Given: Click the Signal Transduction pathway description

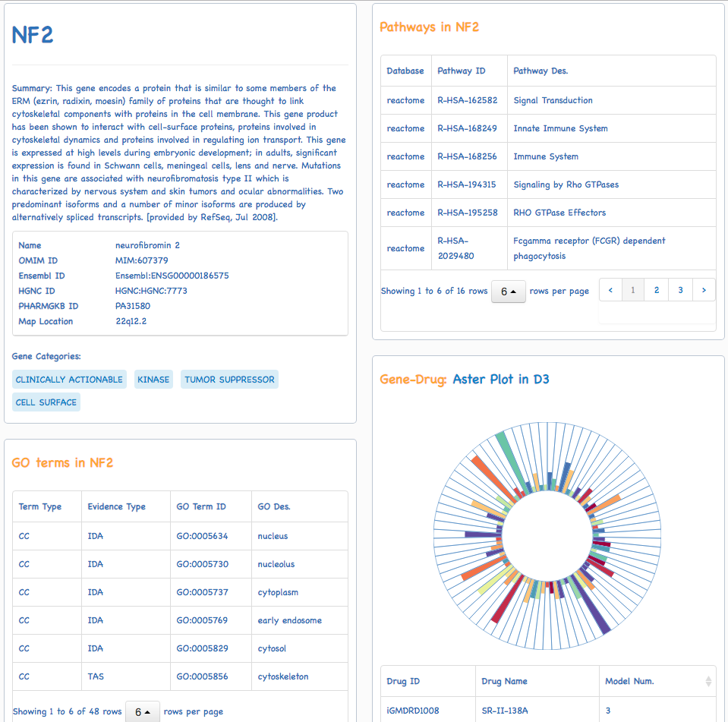Looking at the screenshot, I should (x=553, y=100).
